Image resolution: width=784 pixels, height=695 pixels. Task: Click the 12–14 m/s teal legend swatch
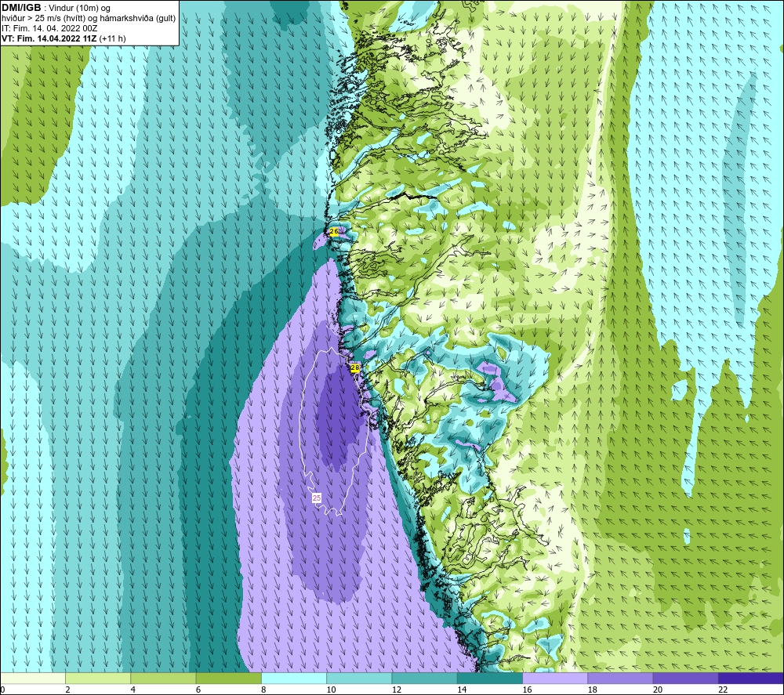tap(424, 678)
